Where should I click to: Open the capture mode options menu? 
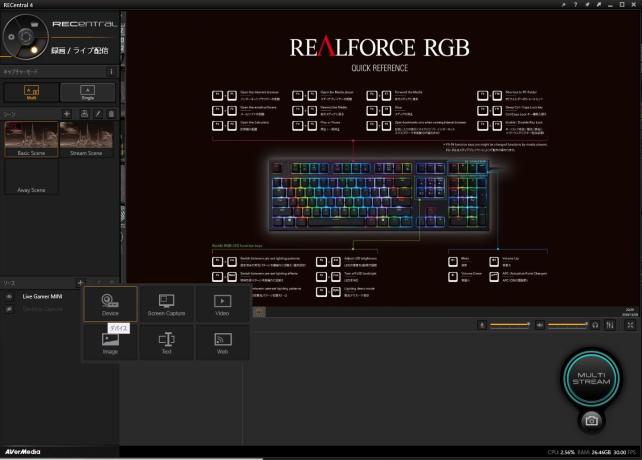point(112,72)
